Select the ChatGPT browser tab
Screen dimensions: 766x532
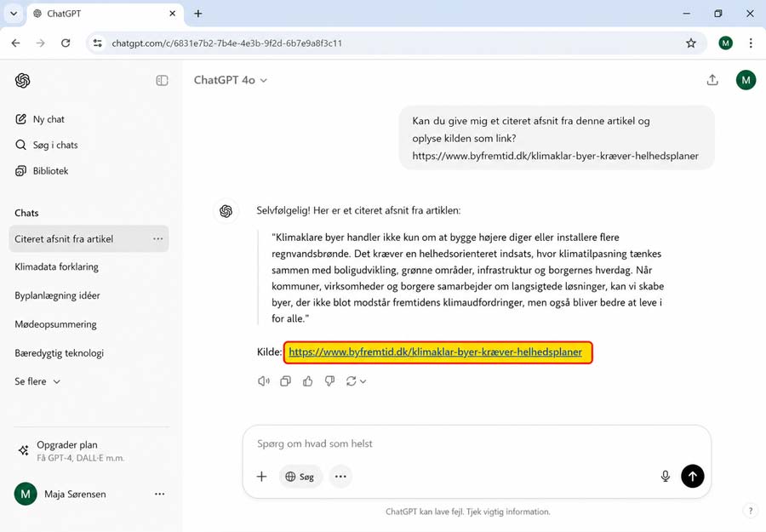[x=105, y=14]
